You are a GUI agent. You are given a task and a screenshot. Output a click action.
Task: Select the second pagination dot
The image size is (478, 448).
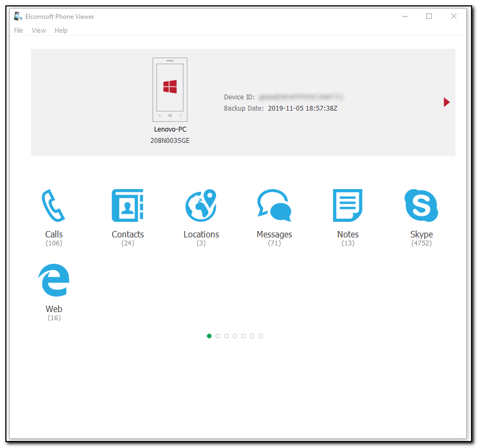(x=218, y=336)
